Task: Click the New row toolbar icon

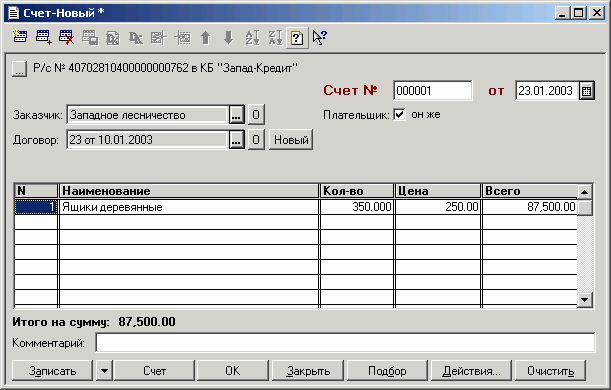Action: (x=19, y=37)
